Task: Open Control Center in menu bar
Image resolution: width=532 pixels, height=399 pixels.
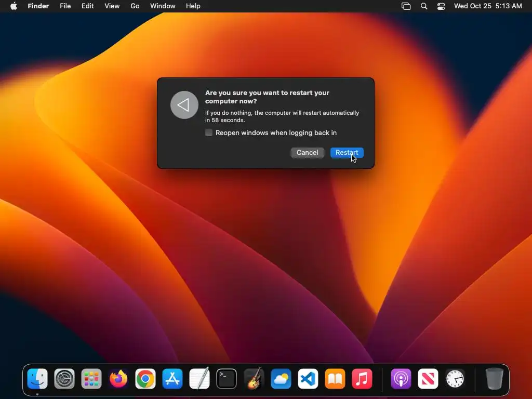Action: click(x=441, y=6)
